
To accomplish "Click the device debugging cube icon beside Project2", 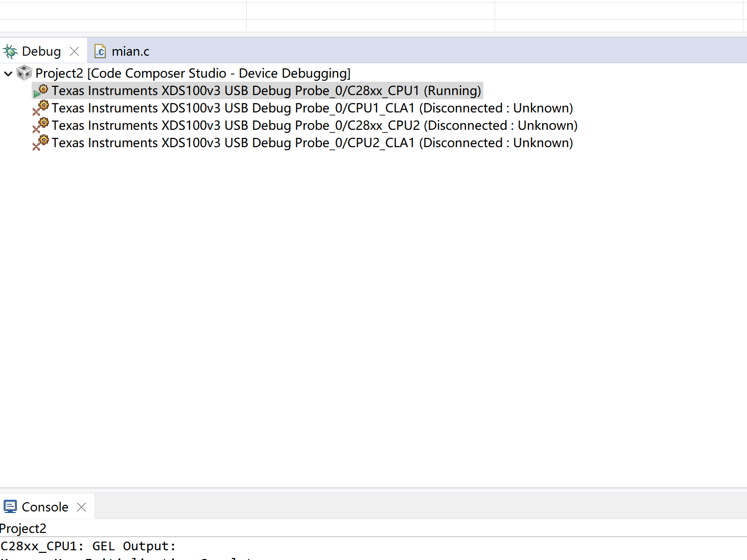I will [x=24, y=73].
